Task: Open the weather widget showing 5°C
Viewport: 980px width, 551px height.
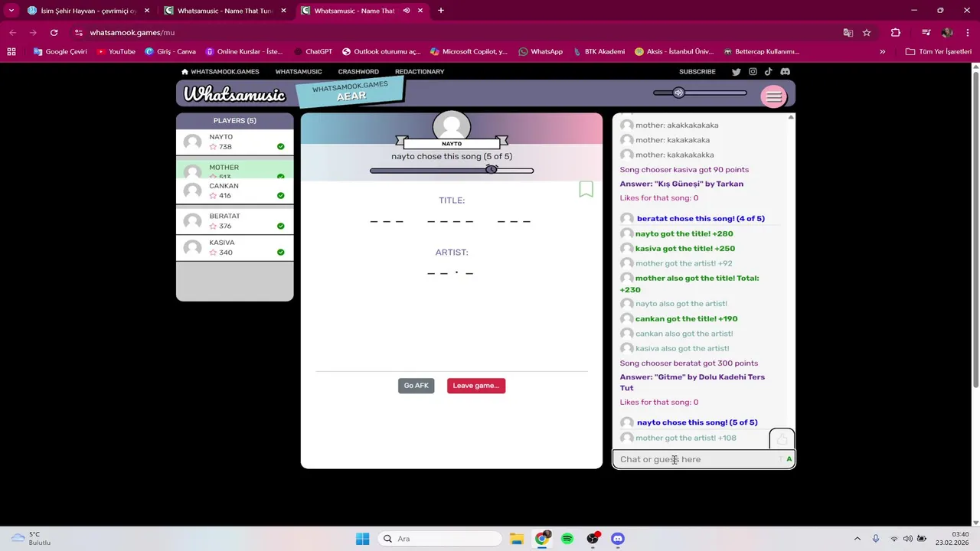Action: coord(31,539)
